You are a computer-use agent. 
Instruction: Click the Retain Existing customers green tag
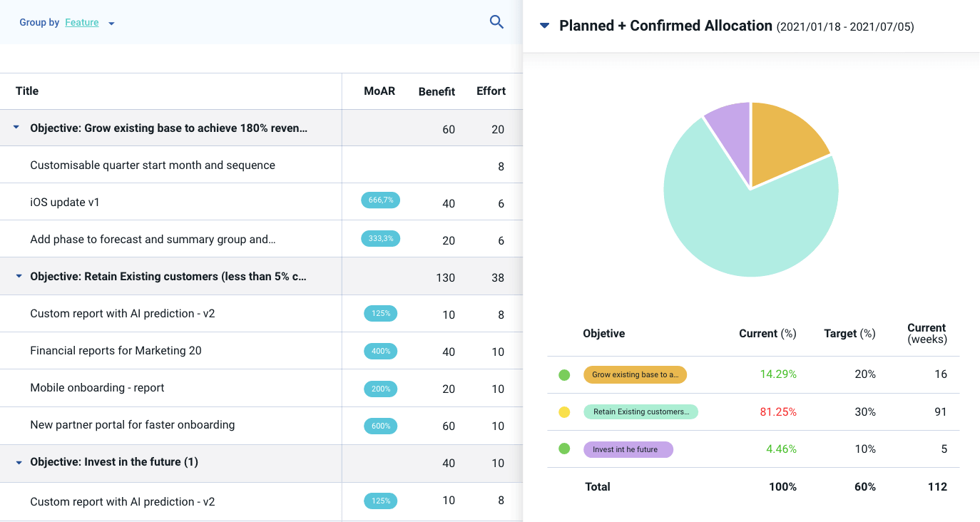click(x=640, y=411)
